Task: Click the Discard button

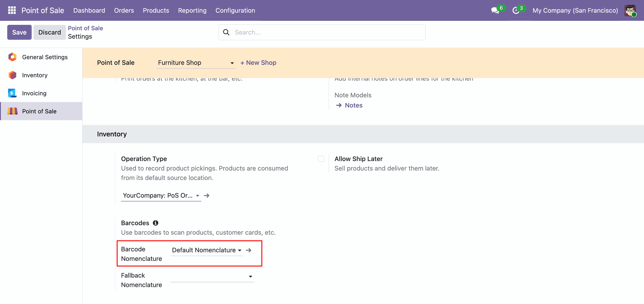Action: (x=50, y=32)
